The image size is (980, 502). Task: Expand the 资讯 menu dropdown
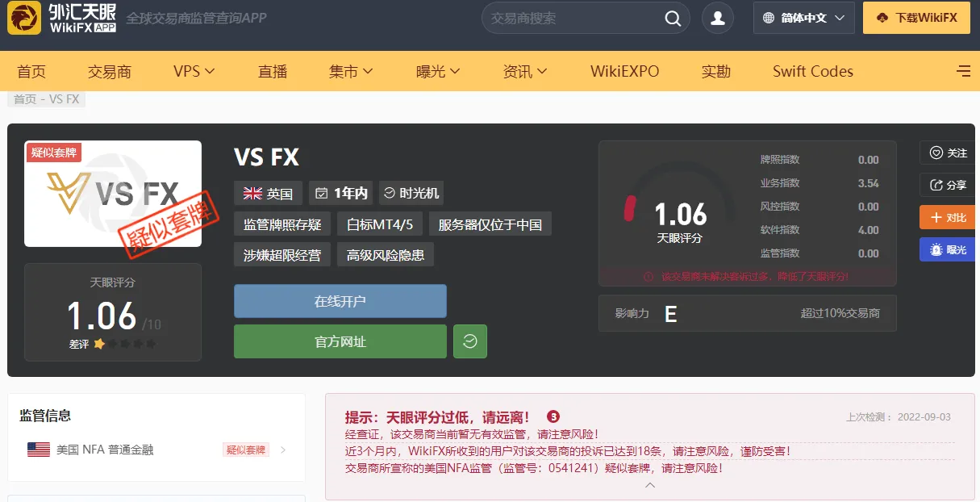pyautogui.click(x=525, y=71)
